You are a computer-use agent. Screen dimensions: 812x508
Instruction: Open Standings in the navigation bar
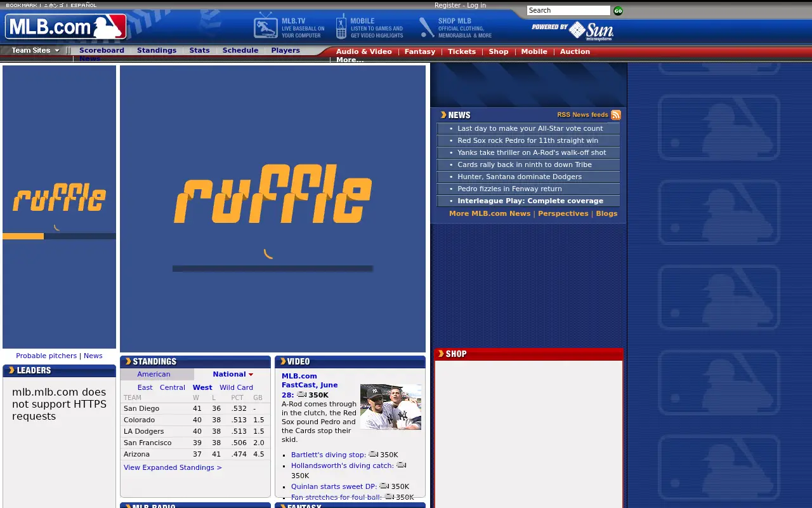pos(157,50)
